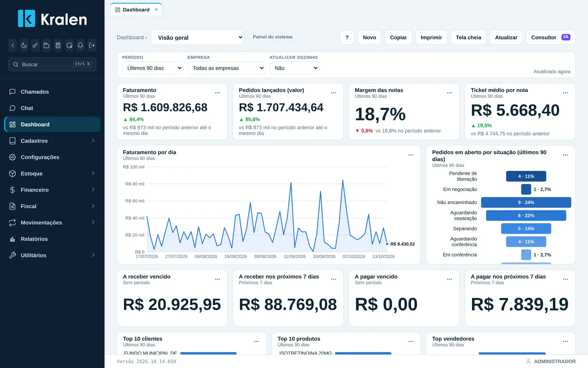This screenshot has height=368, width=588.
Task: Click the Buscar search field
Action: (52, 64)
